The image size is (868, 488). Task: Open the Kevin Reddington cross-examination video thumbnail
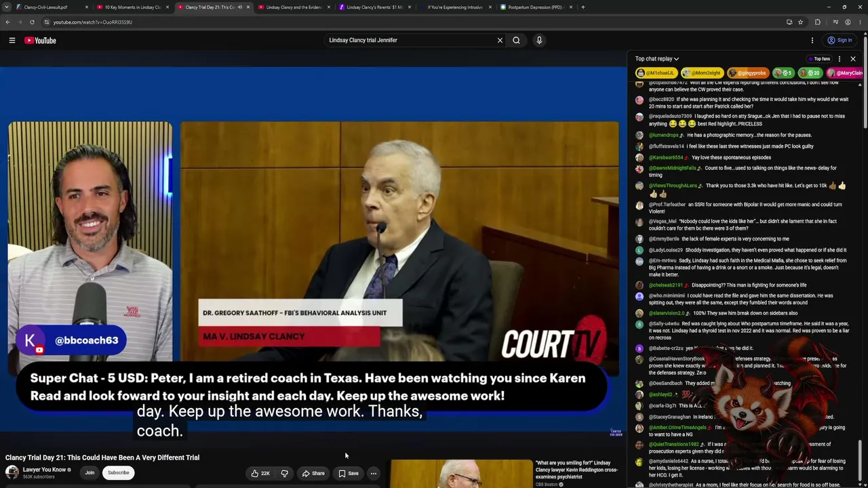pyautogui.click(x=461, y=474)
